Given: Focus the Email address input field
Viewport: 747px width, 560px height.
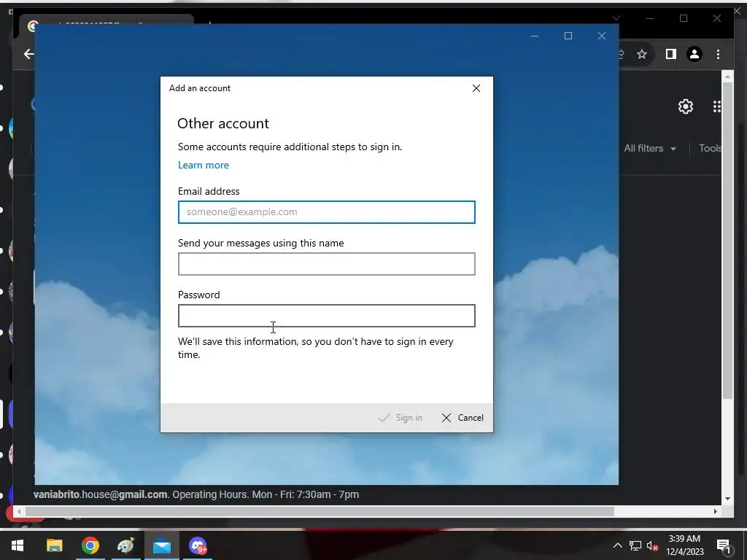Looking at the screenshot, I should pyautogui.click(x=326, y=212).
